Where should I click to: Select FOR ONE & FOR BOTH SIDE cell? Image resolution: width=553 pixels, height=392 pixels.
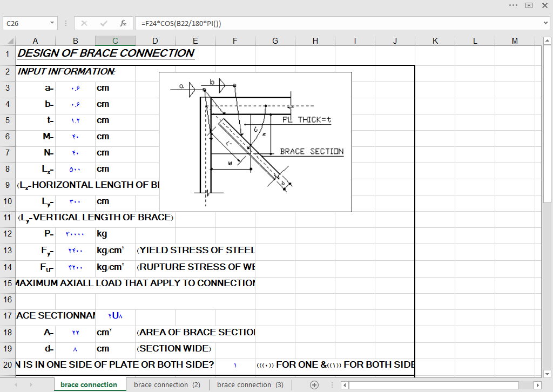335,365
